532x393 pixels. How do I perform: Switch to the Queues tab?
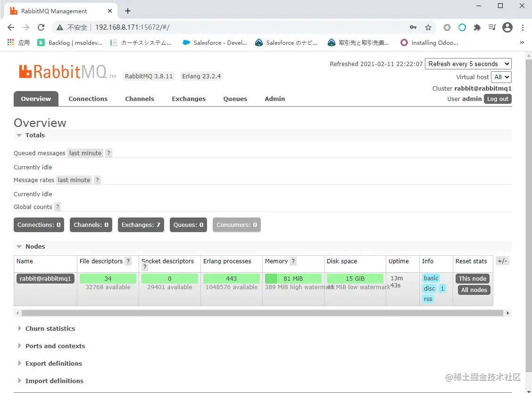click(235, 99)
